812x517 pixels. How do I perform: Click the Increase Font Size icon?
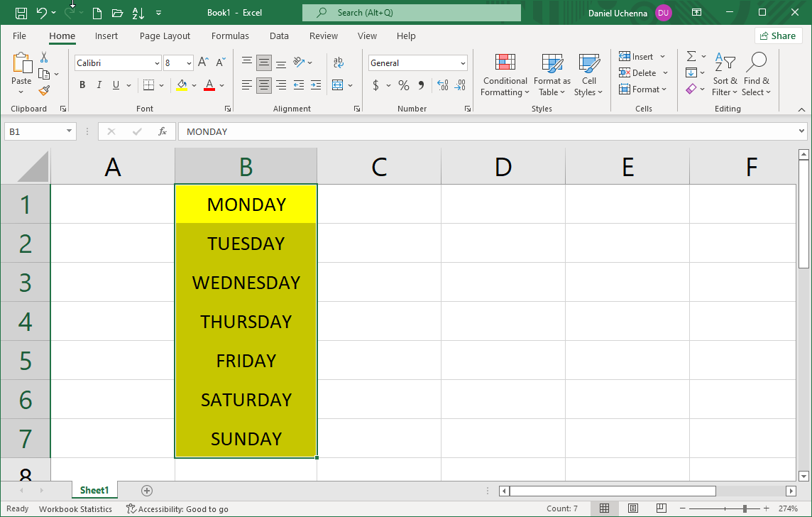(x=203, y=62)
